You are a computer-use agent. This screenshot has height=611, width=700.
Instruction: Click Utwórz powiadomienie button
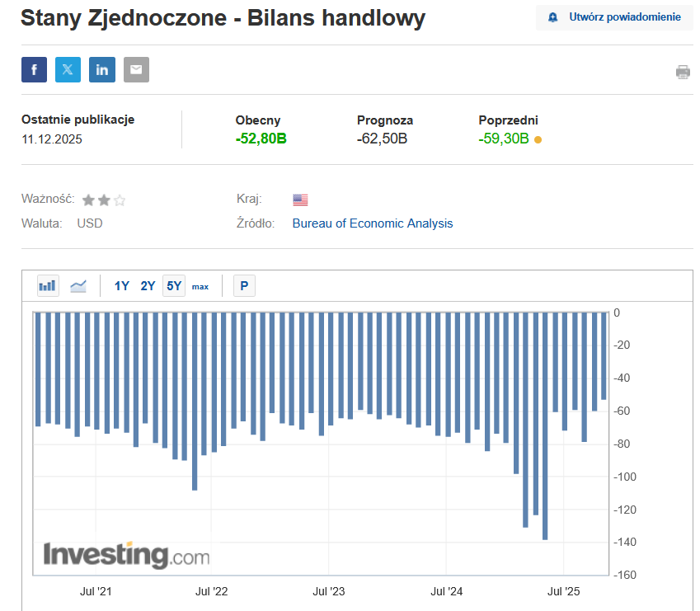pos(614,17)
